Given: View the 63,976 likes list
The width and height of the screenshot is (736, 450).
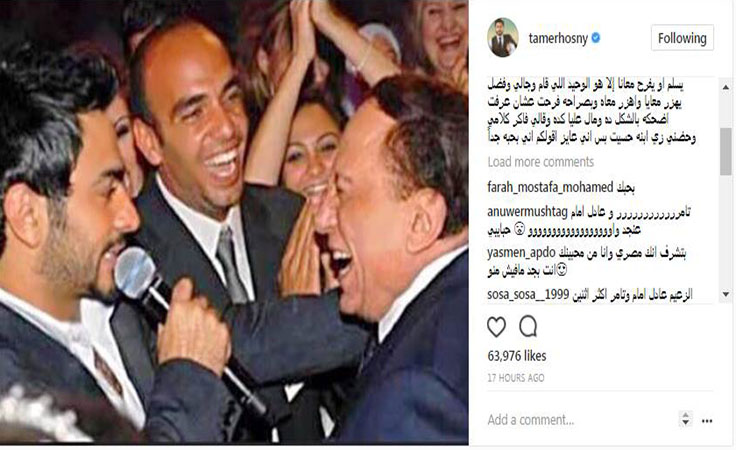Looking at the screenshot, I should point(517,356).
